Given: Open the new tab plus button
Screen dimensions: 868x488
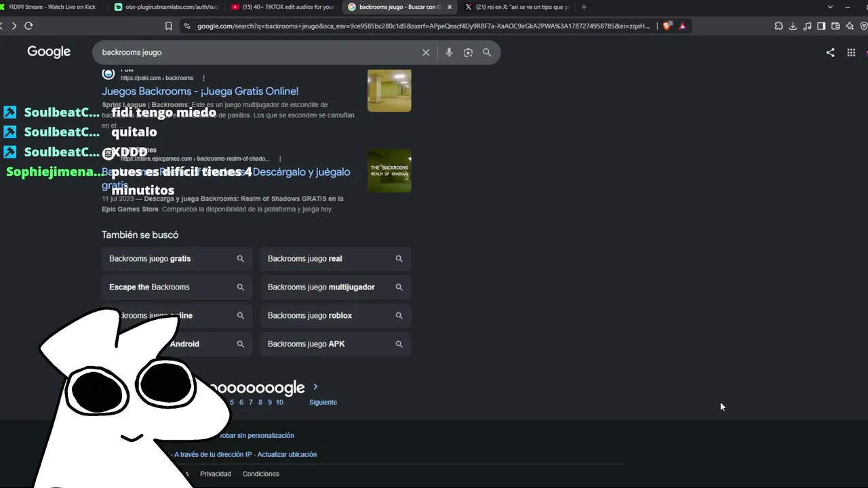Looking at the screenshot, I should point(584,7).
